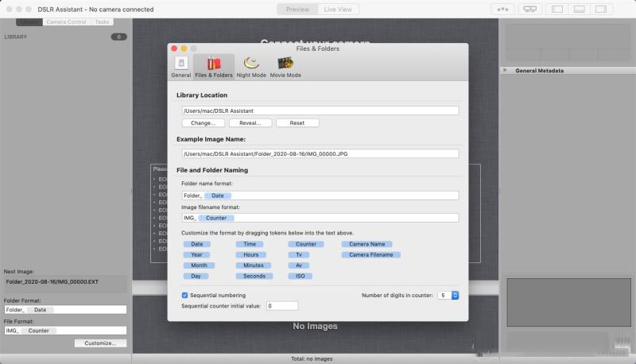
Task: Click the Image filename format field in dialog
Action: point(320,218)
